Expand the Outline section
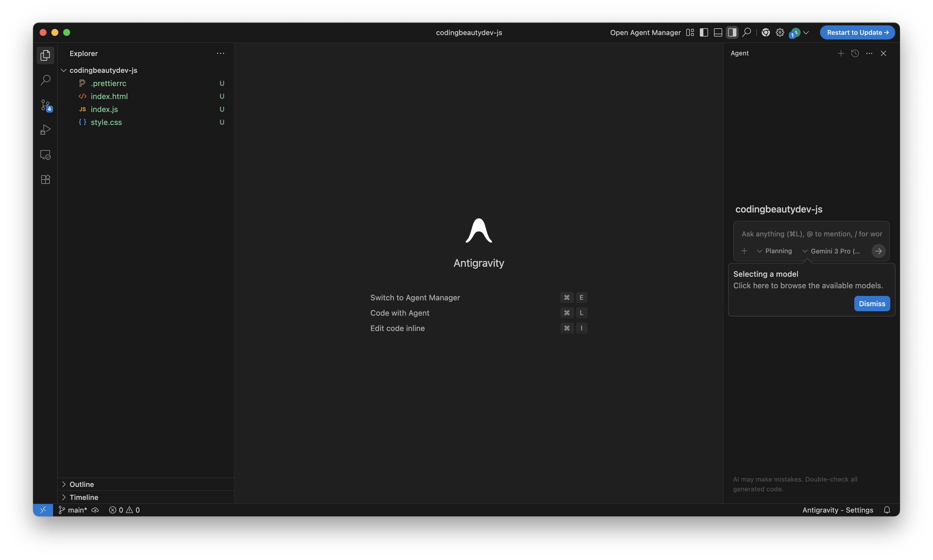 [81, 484]
